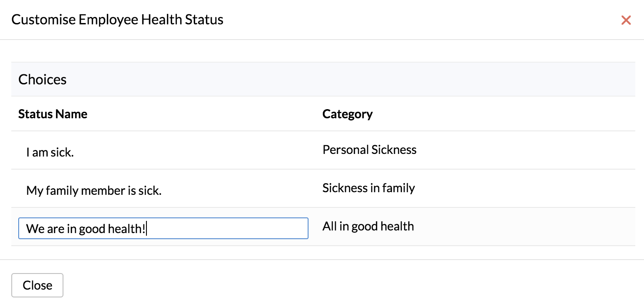This screenshot has width=644, height=307.
Task: Close the dialog using the red X icon
Action: [626, 20]
